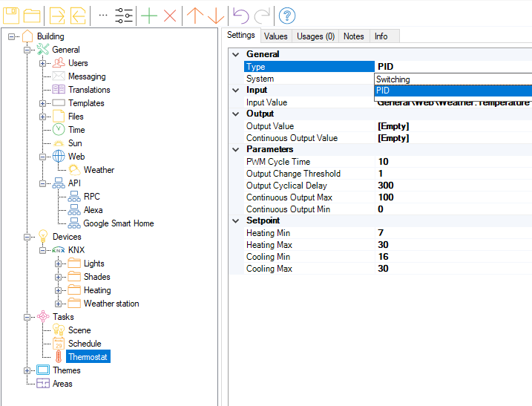Click the Save project toolbar icon
This screenshot has height=406, width=532.
pyautogui.click(x=11, y=16)
